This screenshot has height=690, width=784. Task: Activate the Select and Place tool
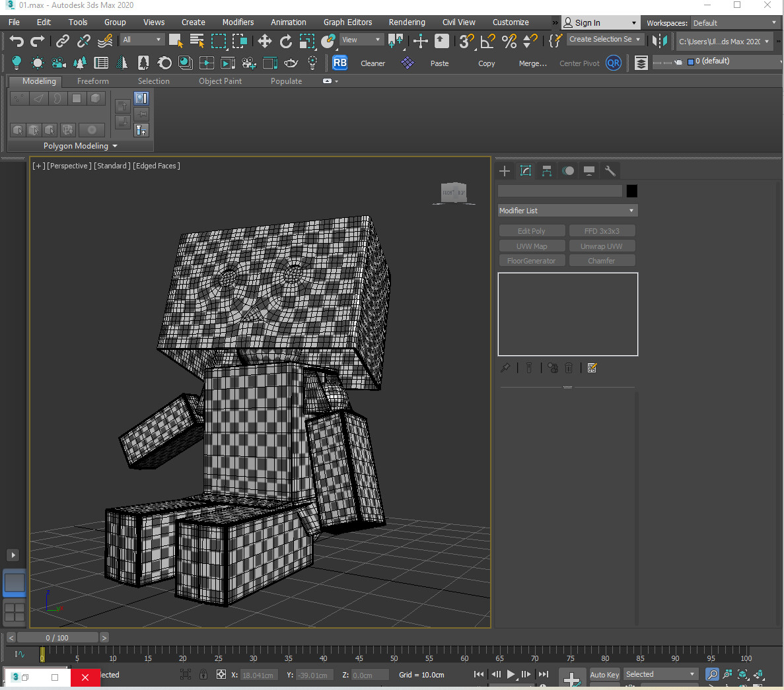coord(328,40)
